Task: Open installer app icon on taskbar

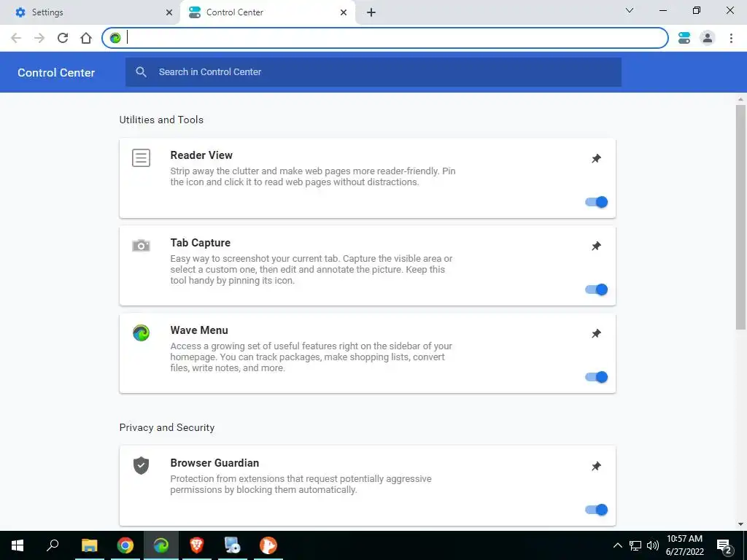Action: click(233, 545)
